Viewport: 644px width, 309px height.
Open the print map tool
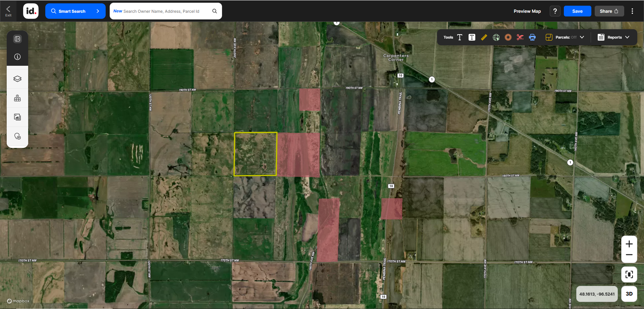pos(532,37)
